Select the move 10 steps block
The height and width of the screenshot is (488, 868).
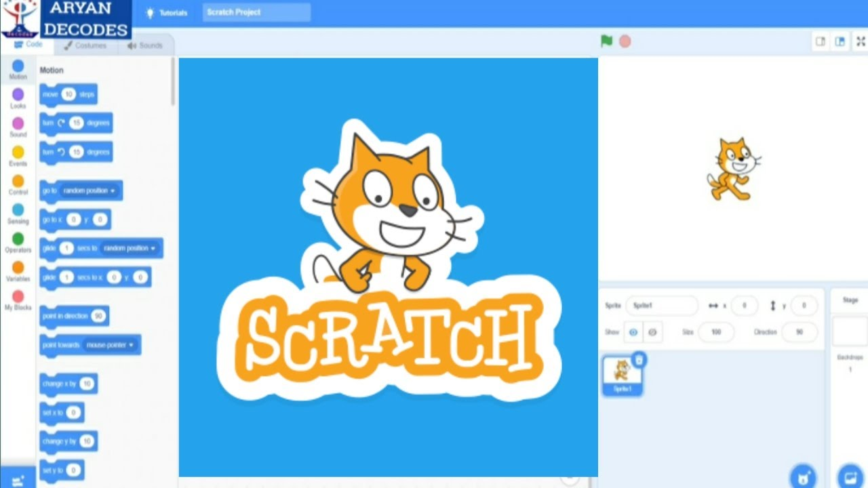pos(68,94)
